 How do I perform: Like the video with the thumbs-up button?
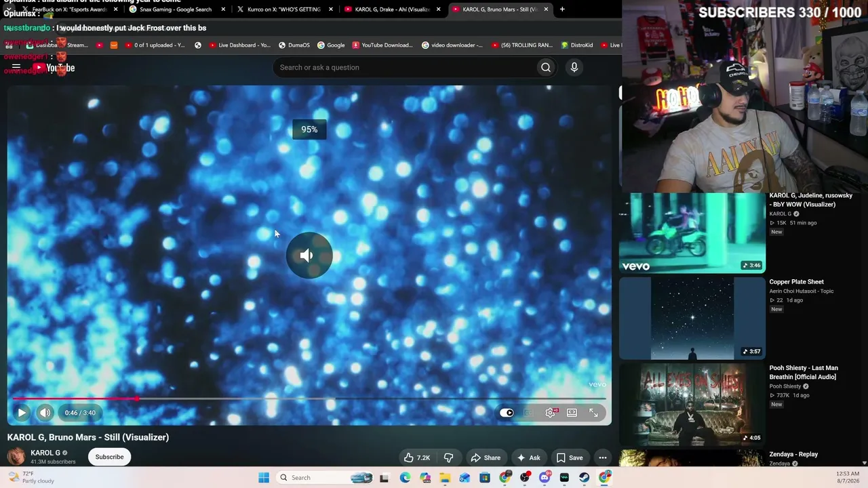click(418, 457)
